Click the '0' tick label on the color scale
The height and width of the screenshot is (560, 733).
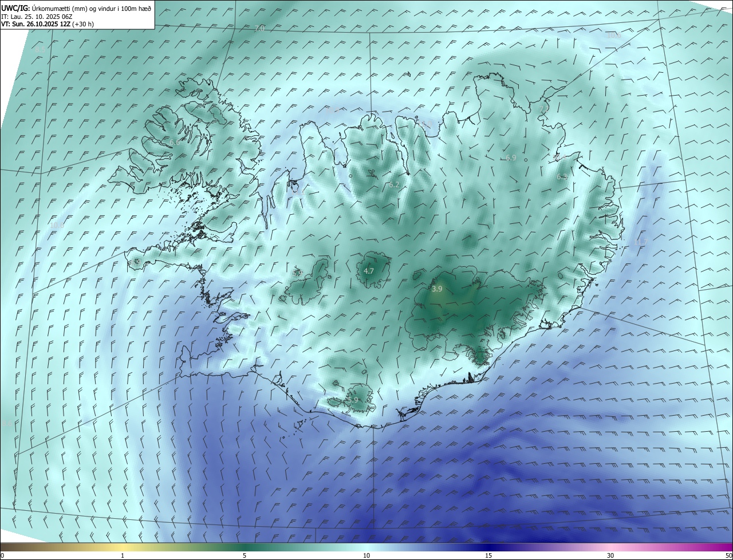(2, 555)
